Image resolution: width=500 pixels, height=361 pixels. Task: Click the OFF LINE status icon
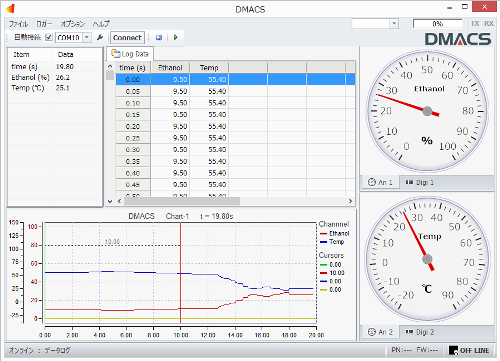coord(453,350)
